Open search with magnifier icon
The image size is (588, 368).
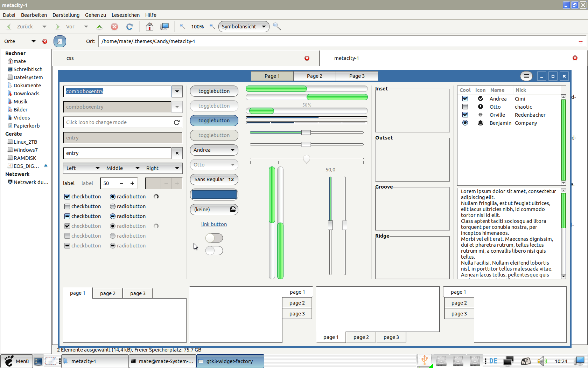tap(277, 26)
